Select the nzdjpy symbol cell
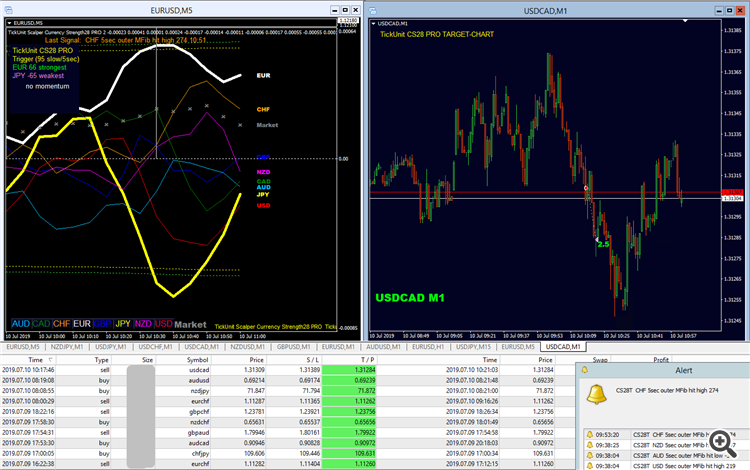 [200, 391]
